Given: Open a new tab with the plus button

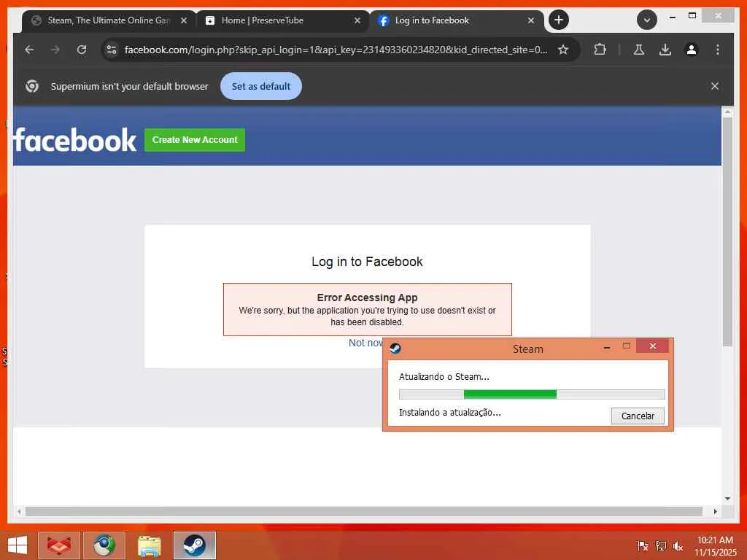Looking at the screenshot, I should (x=559, y=20).
